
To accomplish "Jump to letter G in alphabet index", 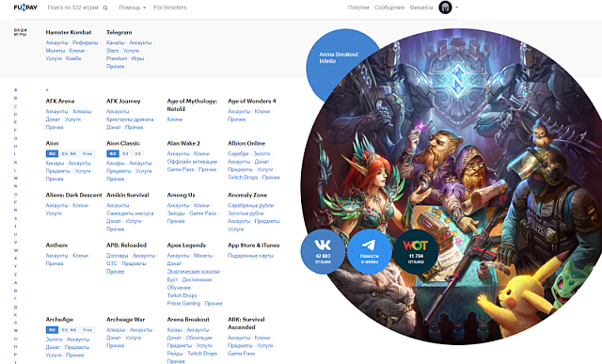I will click(x=16, y=138).
